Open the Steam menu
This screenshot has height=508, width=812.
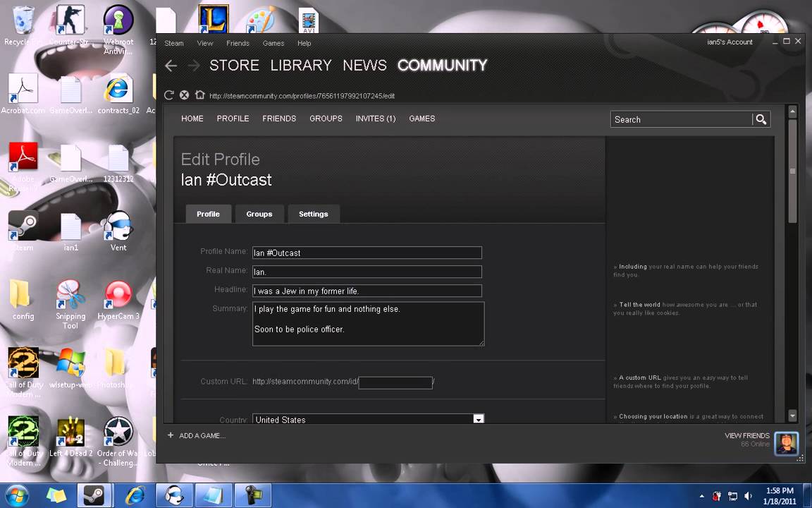tap(174, 43)
